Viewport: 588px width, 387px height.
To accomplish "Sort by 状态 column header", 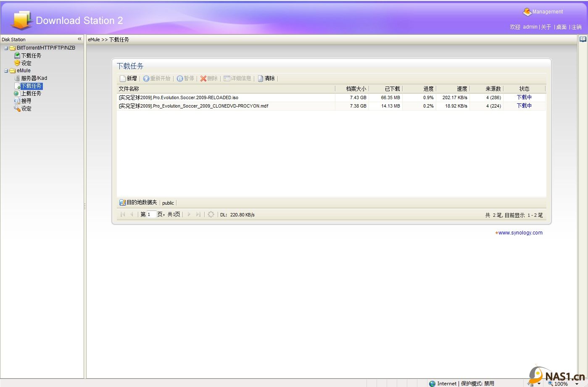I will 524,89.
